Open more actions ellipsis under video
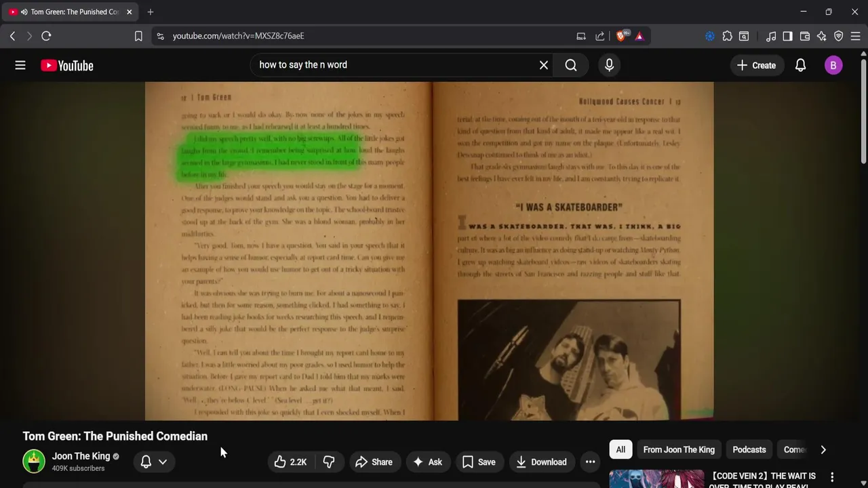The image size is (868, 488). coord(590,462)
